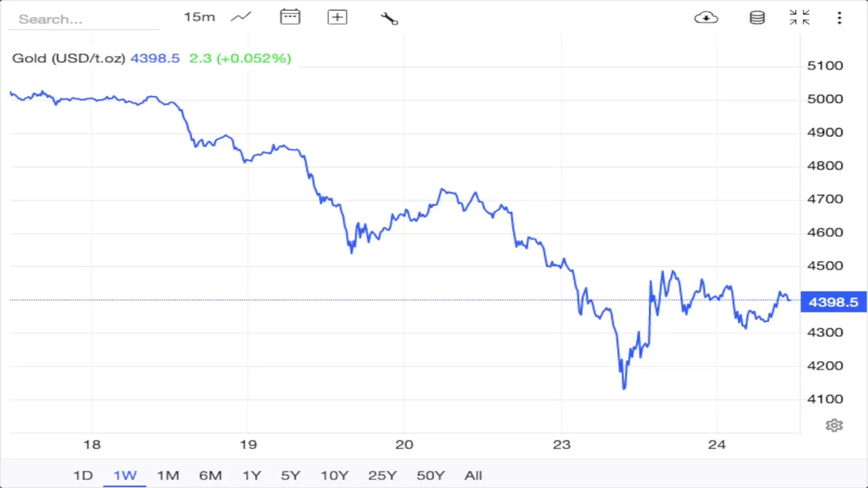Select the 1D time range tab
The width and height of the screenshot is (868, 488).
coord(83,475)
